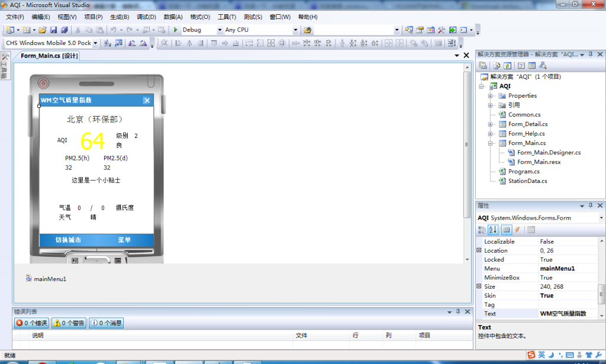Rotate form left using device toolbar icon
The width and height of the screenshot is (606, 364).
click(x=132, y=43)
